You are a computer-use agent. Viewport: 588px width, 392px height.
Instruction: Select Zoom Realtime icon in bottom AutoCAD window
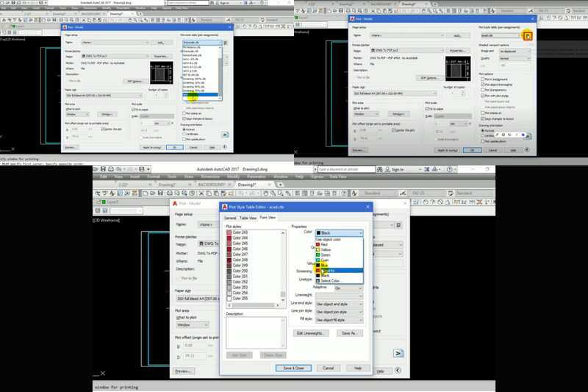click(273, 193)
